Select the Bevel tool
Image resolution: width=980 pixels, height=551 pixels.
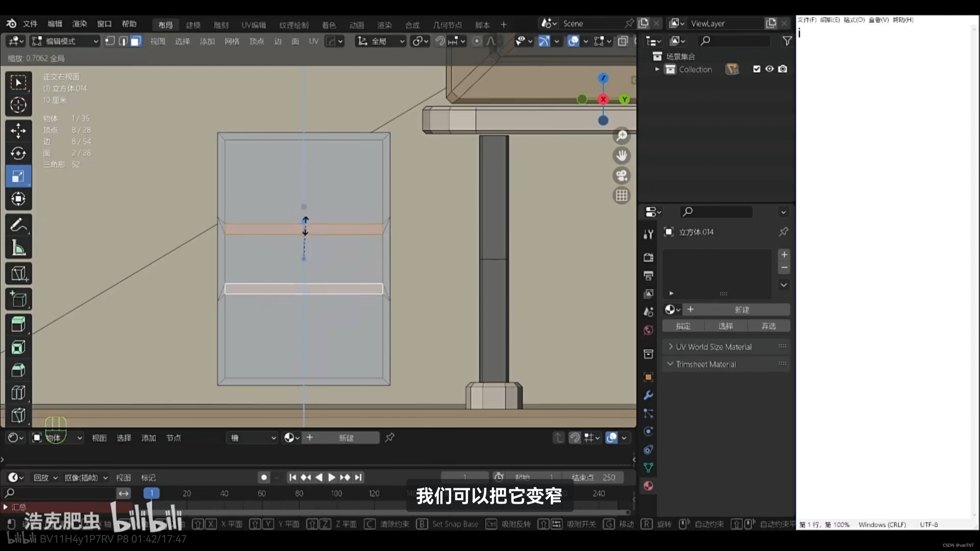click(x=18, y=370)
